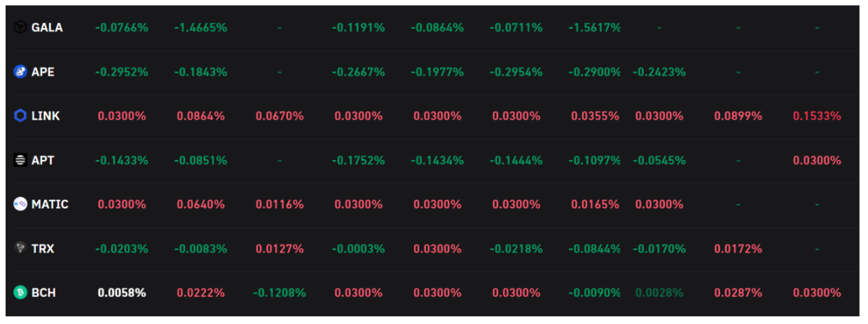The height and width of the screenshot is (324, 868).
Task: Click the TRX coin icon
Action: click(x=20, y=248)
